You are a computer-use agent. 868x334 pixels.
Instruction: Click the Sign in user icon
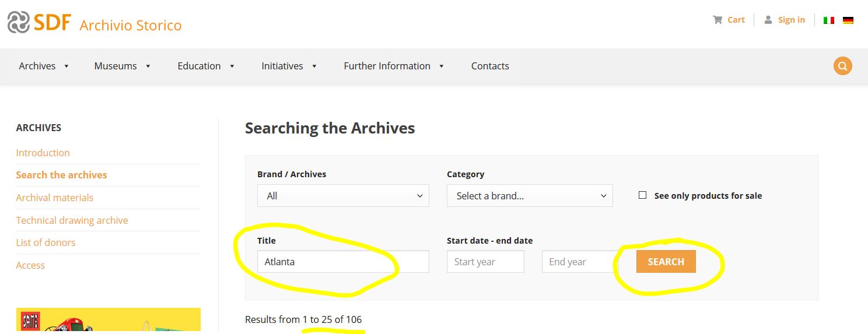768,20
